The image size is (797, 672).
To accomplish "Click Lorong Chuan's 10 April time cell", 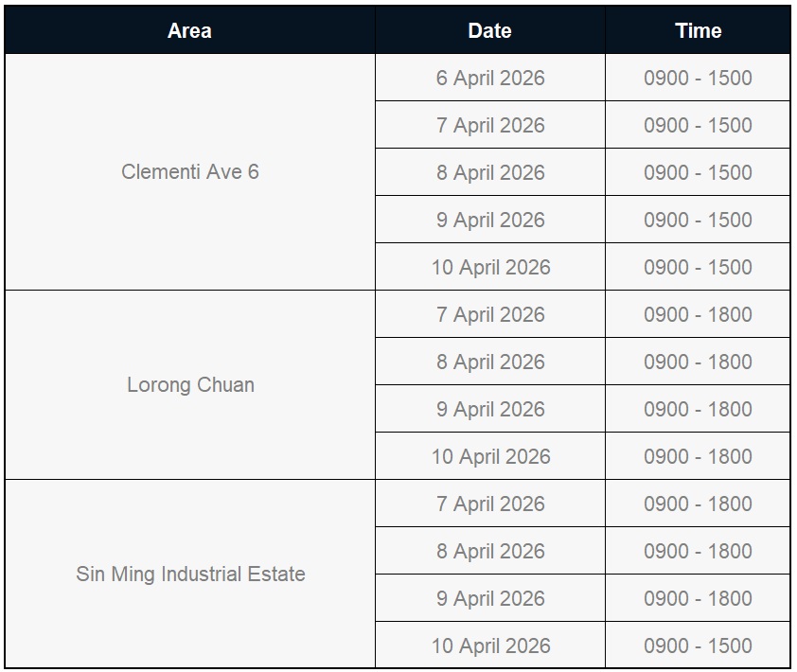I will 698,456.
